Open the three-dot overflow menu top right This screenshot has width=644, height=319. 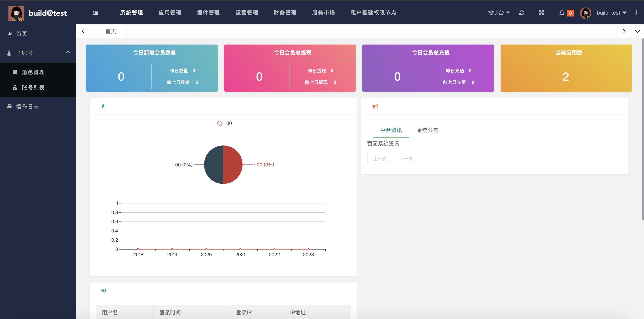637,12
